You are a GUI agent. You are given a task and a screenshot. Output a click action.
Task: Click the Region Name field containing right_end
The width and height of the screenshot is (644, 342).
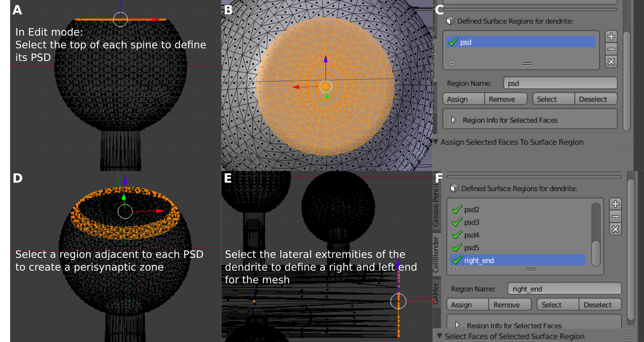point(564,289)
